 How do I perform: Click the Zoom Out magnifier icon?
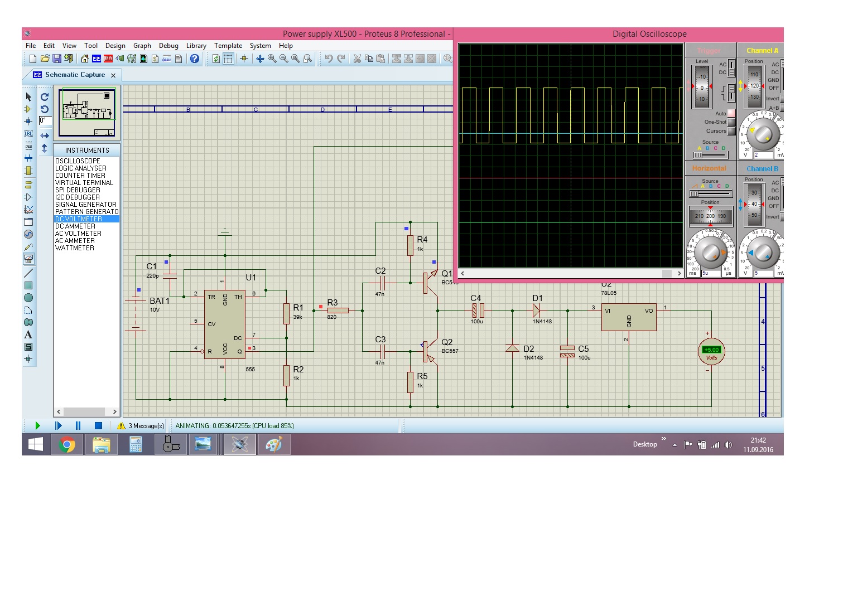[283, 59]
